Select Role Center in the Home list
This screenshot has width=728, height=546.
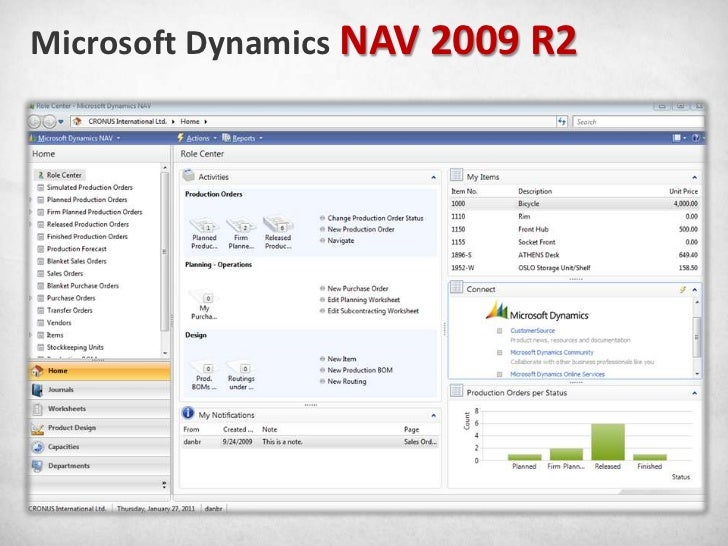click(59, 175)
